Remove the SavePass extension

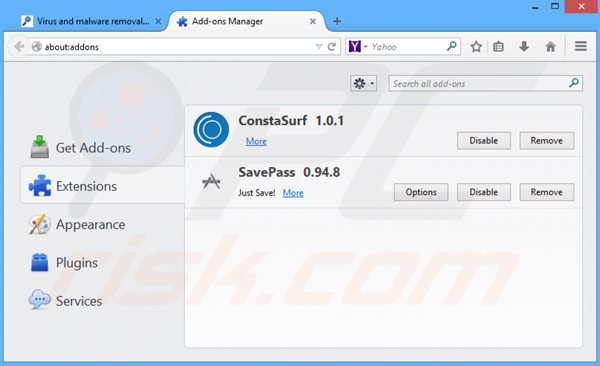tap(546, 192)
